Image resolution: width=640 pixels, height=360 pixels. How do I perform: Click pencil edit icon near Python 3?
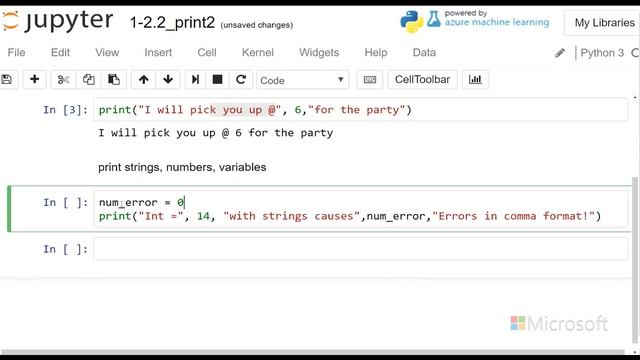click(x=560, y=53)
